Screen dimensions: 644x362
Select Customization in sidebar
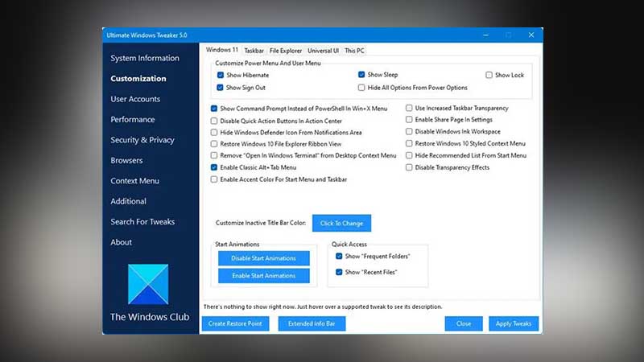138,78
